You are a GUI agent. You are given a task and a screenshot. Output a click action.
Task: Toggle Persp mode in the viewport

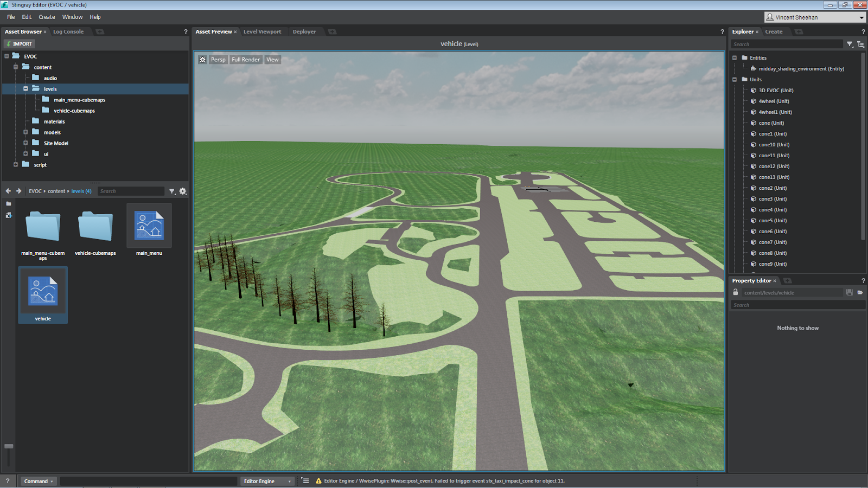coord(218,59)
